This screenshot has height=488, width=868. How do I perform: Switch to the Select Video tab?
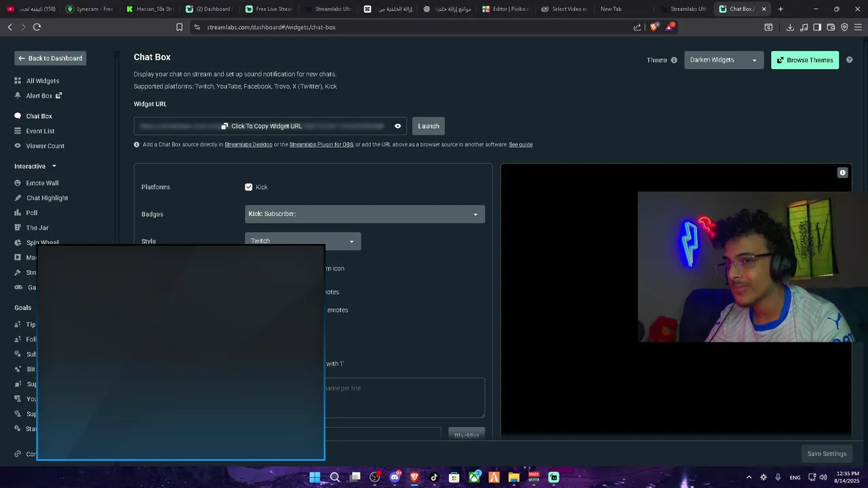566,9
